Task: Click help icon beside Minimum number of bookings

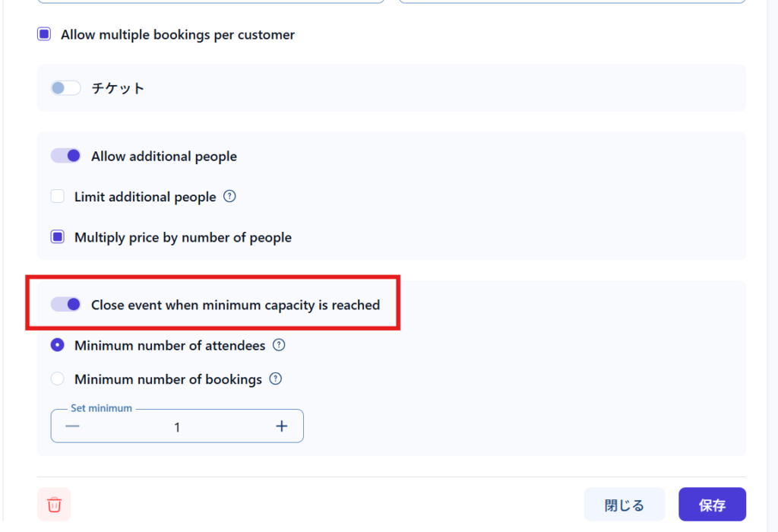Action: 276,378
